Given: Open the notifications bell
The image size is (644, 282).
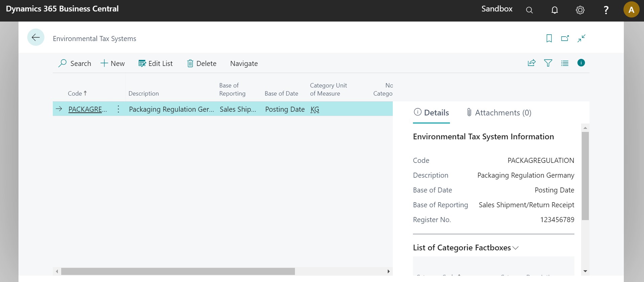Looking at the screenshot, I should pyautogui.click(x=555, y=10).
